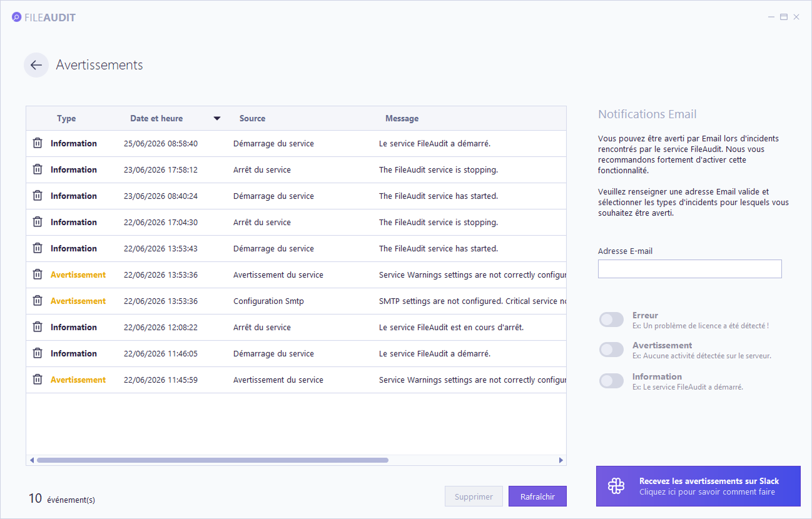Click the Slack logo icon in banner
Viewport: 812px width, 519px height.
coord(616,486)
